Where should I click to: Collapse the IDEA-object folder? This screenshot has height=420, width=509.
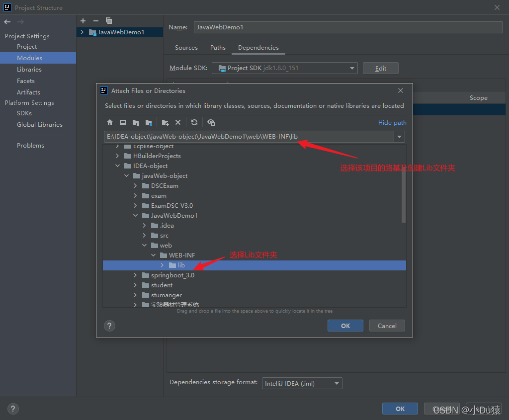click(x=117, y=166)
